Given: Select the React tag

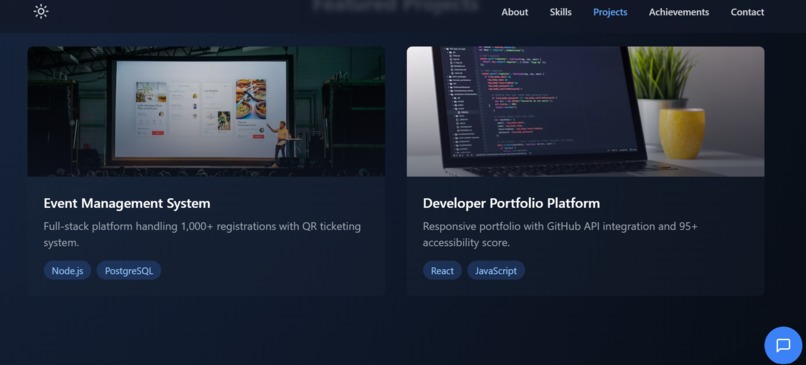Looking at the screenshot, I should (442, 270).
